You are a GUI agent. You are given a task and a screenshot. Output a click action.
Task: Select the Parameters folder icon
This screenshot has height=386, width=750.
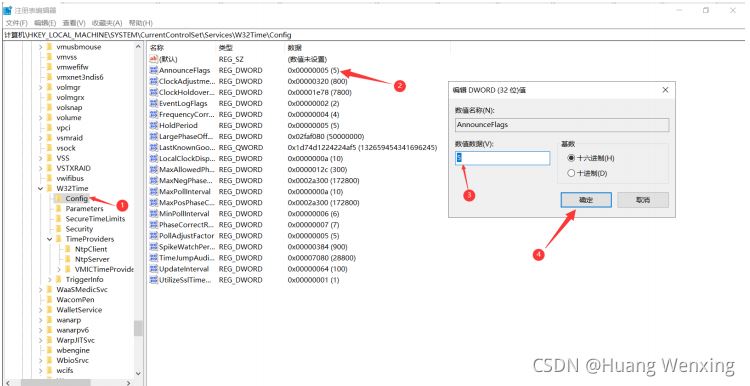click(59, 209)
